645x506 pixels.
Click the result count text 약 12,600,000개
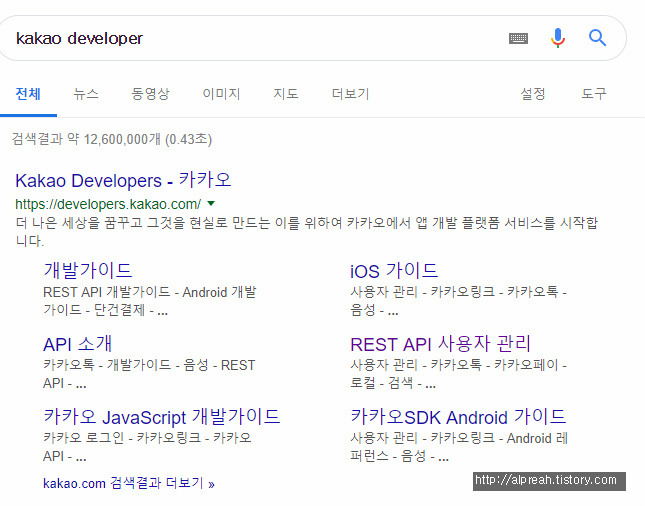click(114, 139)
